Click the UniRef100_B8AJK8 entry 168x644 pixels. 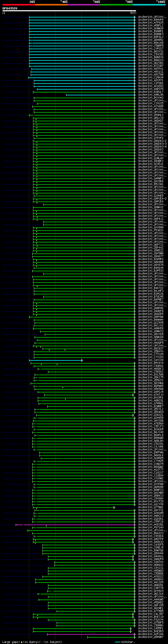coord(151,43)
